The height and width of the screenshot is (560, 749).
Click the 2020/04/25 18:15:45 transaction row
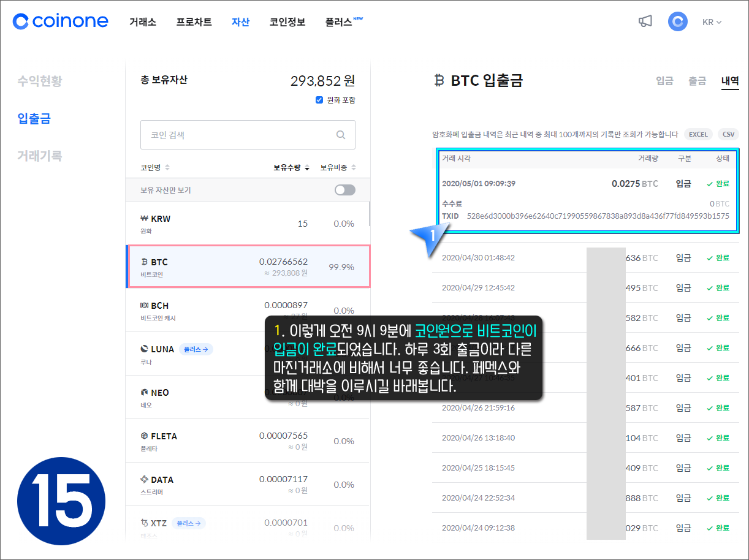585,468
